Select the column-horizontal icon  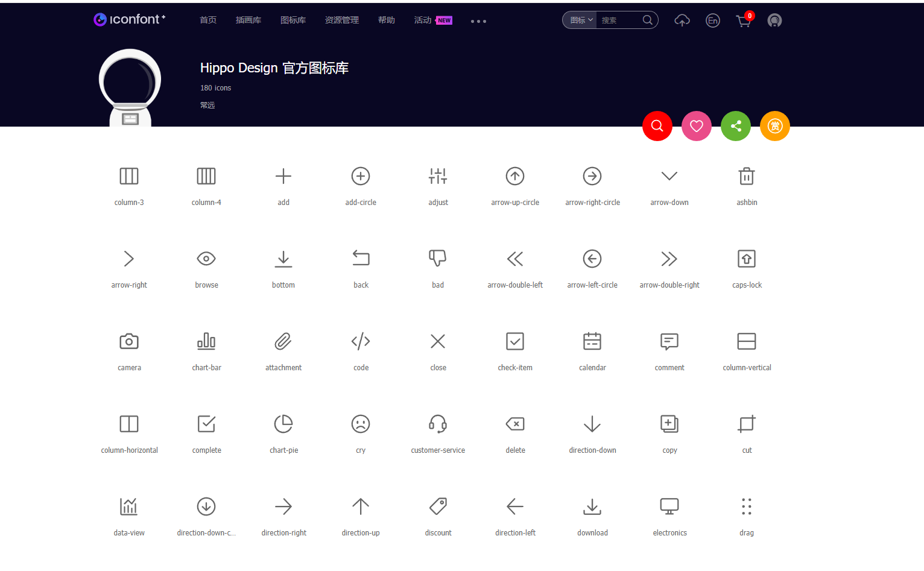[x=129, y=424]
